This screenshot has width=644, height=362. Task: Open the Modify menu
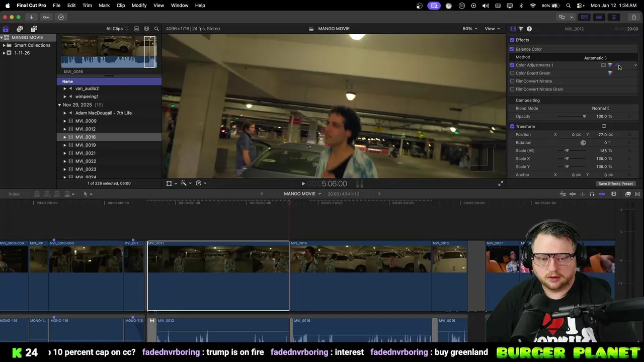[139, 6]
